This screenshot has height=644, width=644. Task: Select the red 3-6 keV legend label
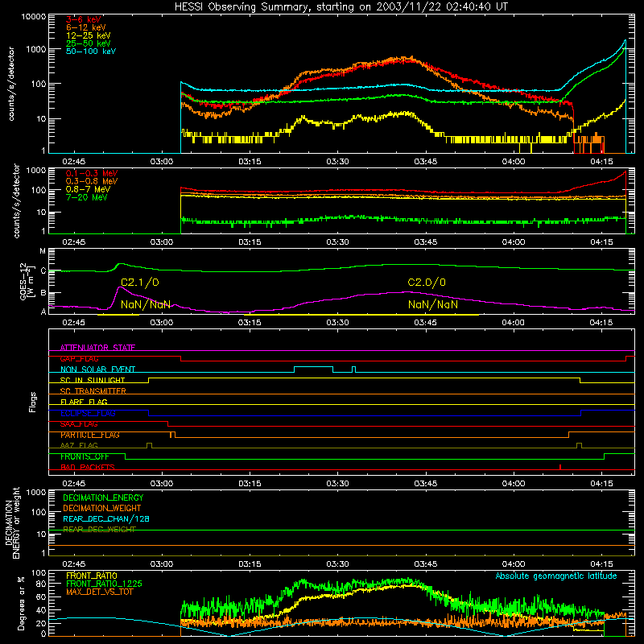[84, 19]
